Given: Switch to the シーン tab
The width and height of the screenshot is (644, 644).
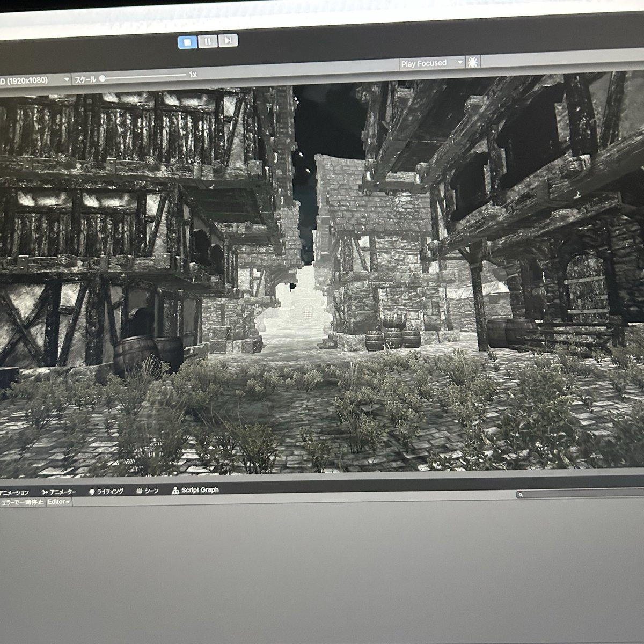Looking at the screenshot, I should click(148, 491).
